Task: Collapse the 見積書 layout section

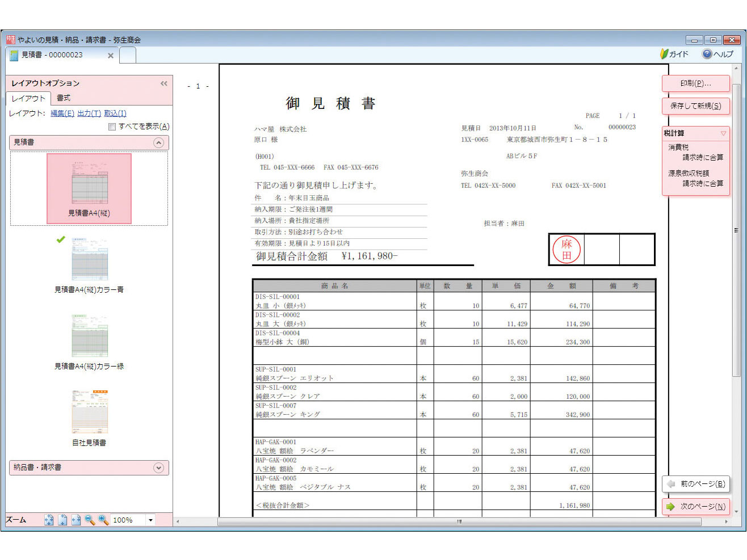Action: coord(159,142)
